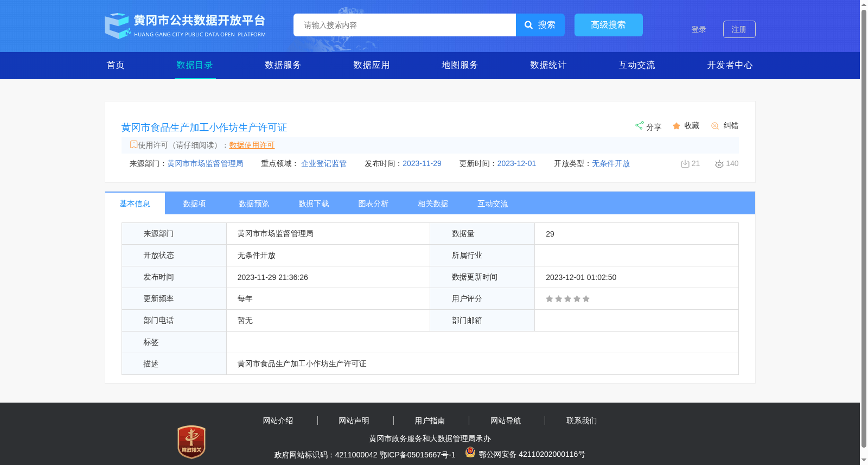Open 数据服务 navigation item
This screenshot has height=465, width=868.
(283, 65)
